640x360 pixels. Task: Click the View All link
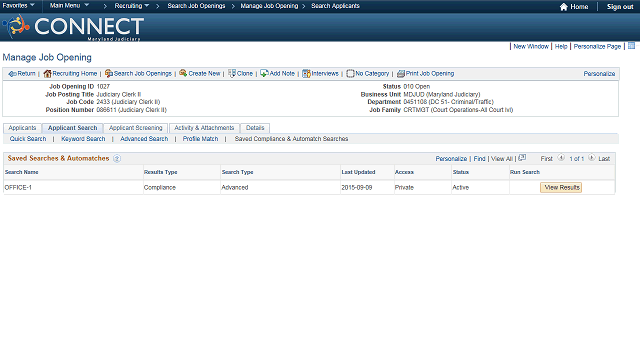pos(502,159)
